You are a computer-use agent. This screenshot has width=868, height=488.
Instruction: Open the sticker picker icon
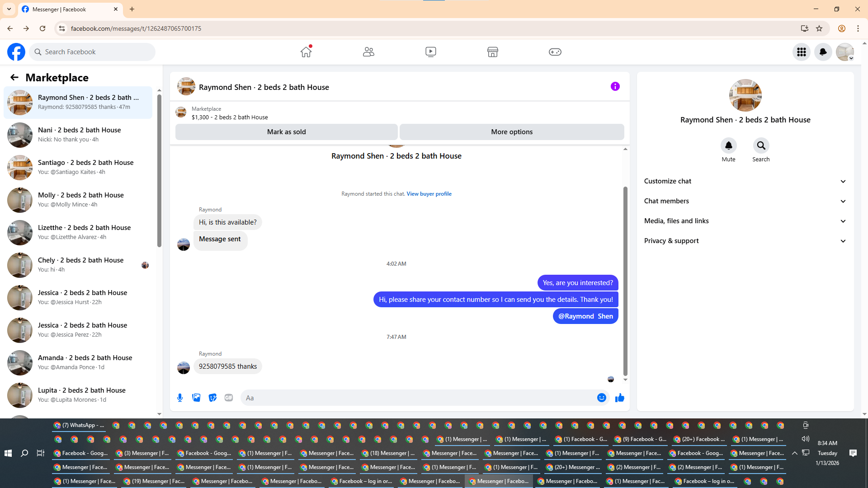212,398
